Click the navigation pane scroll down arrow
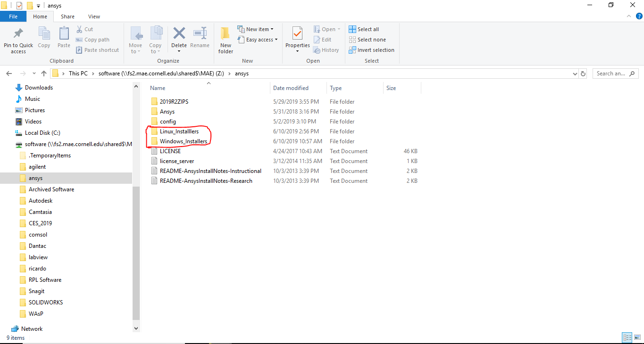This screenshot has width=644, height=344. tap(136, 328)
